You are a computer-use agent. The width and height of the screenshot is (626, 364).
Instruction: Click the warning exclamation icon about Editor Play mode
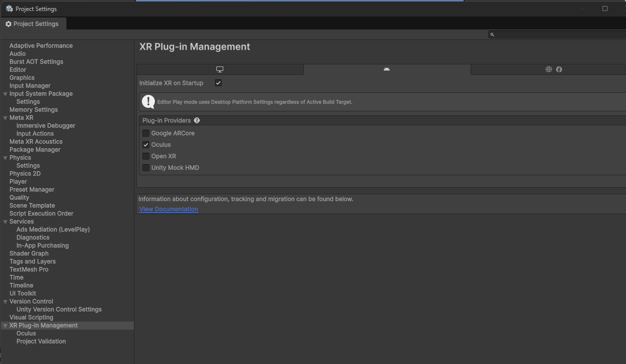click(x=148, y=102)
